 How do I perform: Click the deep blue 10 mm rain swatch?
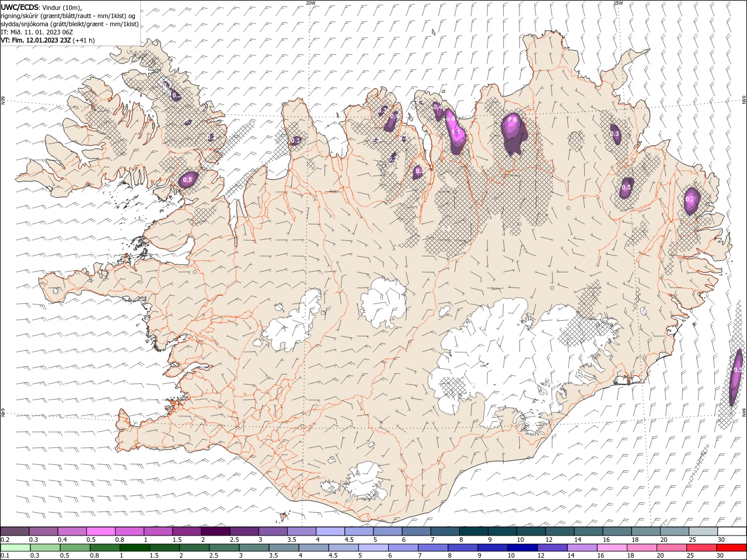click(x=522, y=548)
